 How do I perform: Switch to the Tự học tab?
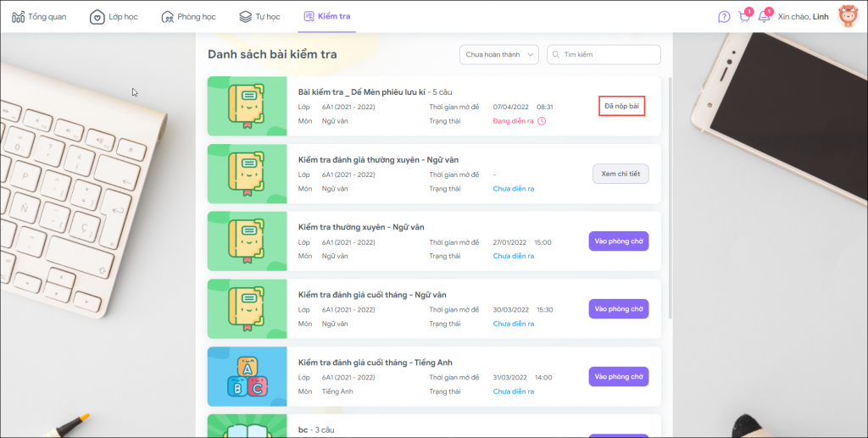click(x=259, y=17)
